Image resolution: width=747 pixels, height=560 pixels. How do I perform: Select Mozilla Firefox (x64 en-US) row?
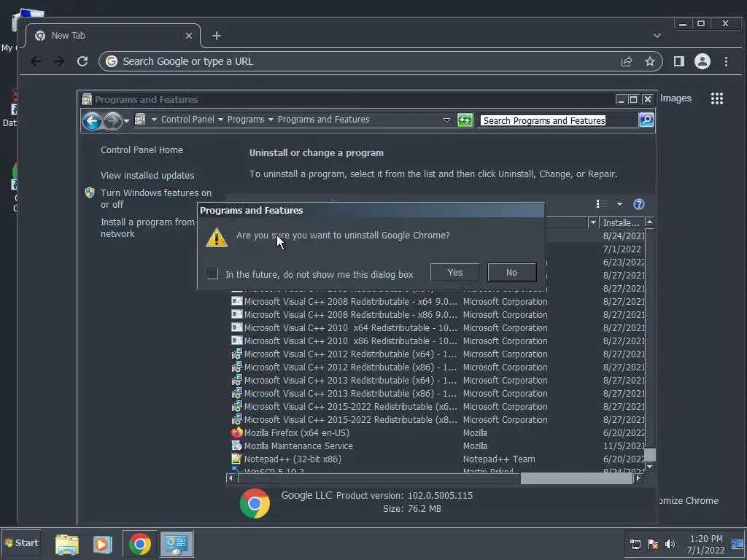pos(438,433)
